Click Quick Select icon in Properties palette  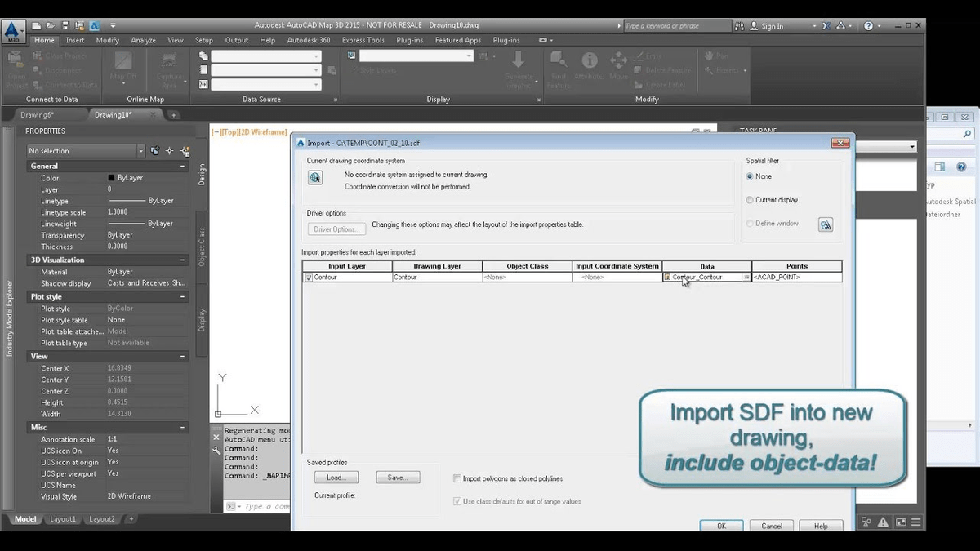(x=185, y=151)
